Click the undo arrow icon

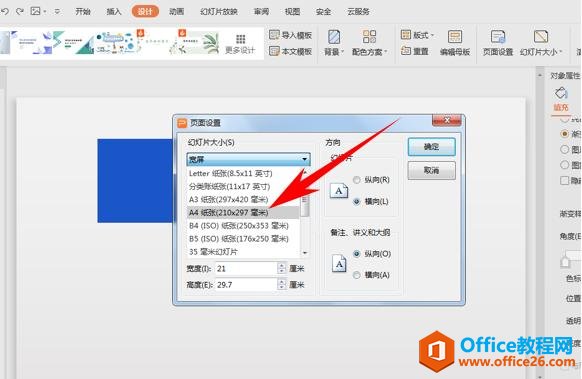pos(5,12)
